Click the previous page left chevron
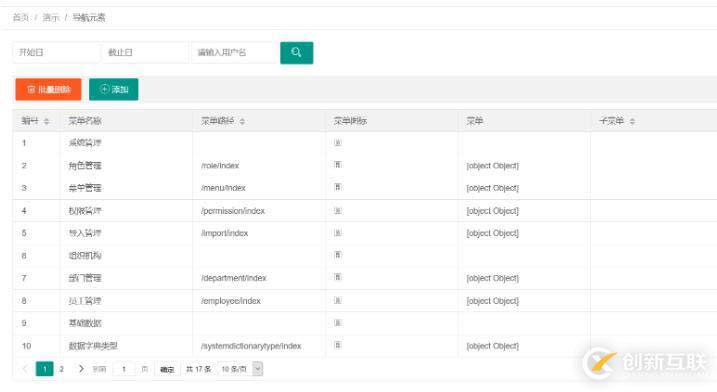The image size is (717, 392). (25, 369)
